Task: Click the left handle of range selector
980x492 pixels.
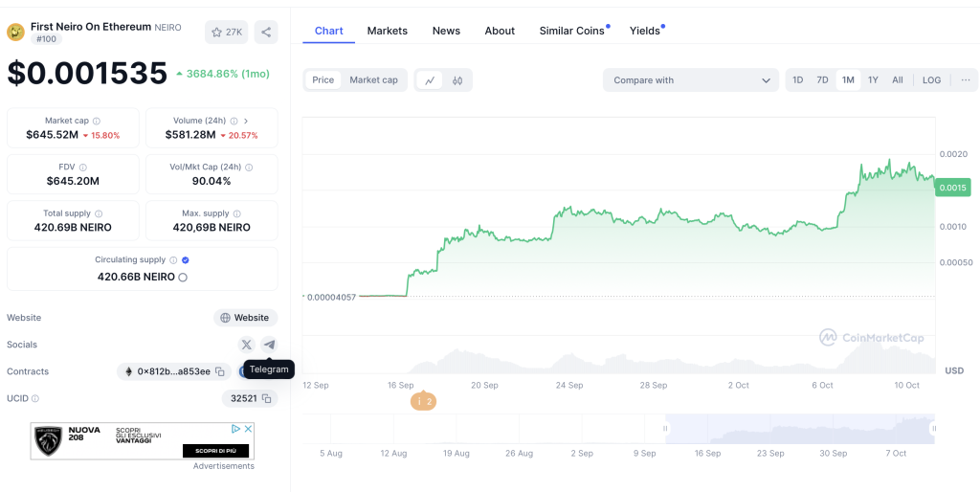Action: [x=666, y=429]
